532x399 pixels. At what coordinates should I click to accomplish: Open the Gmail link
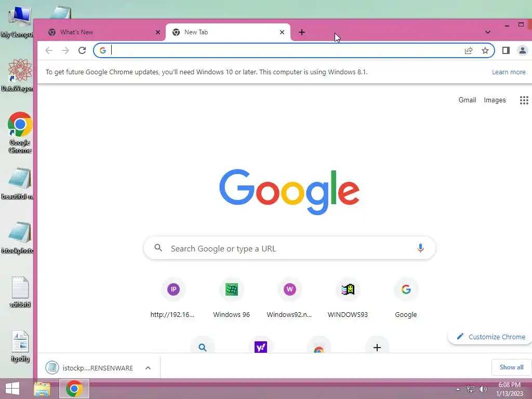tap(467, 100)
